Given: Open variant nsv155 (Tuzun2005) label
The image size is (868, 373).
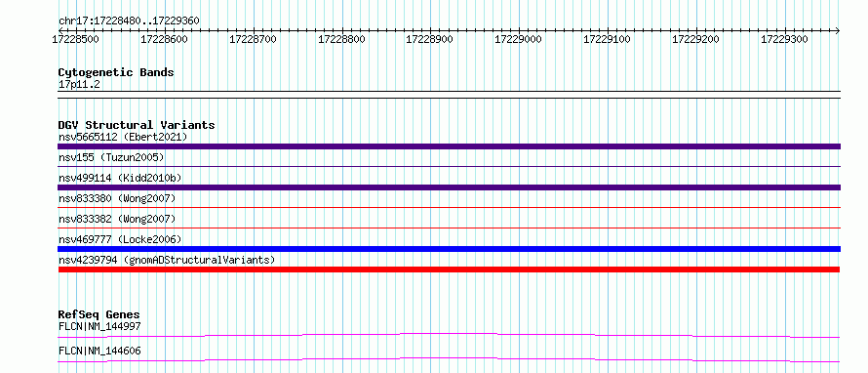Looking at the screenshot, I should 111,157.
